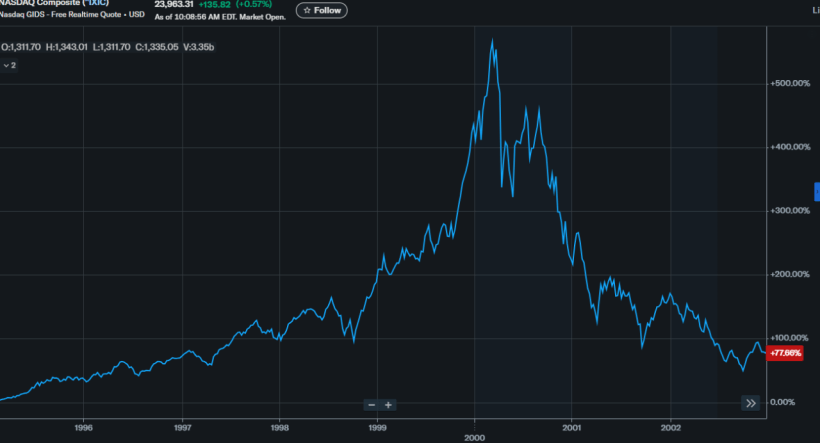
Task: Click the +500.00% y-axis label
Action: point(790,83)
